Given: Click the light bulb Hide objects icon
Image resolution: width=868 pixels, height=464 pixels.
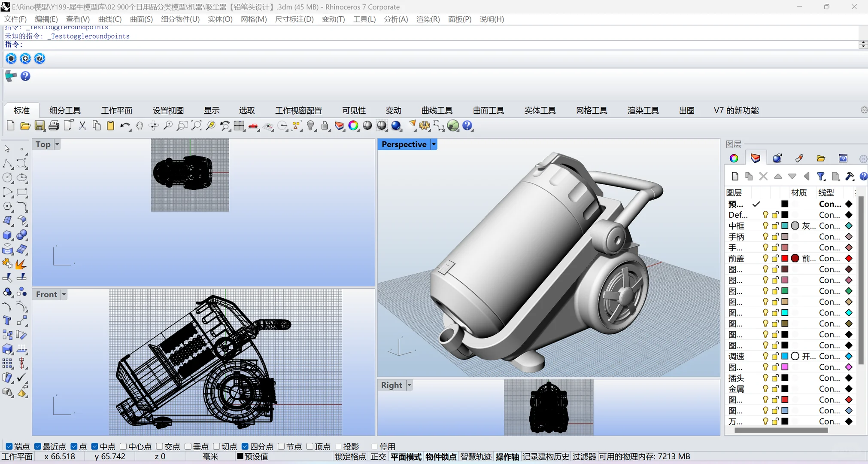Looking at the screenshot, I should (x=311, y=126).
